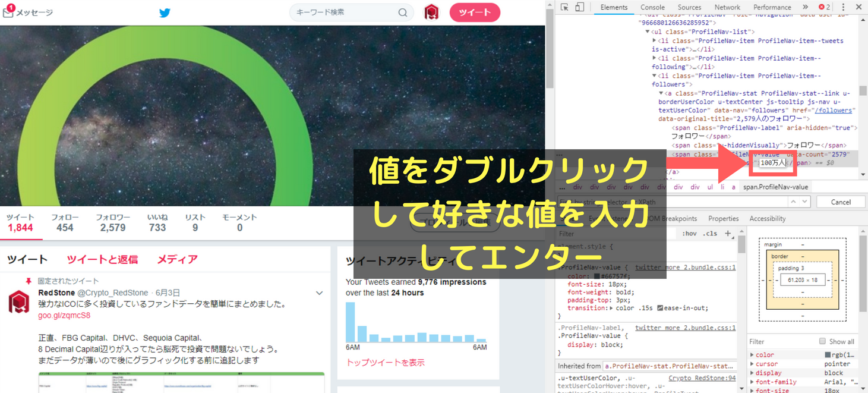Toggle the .cls class editor

click(709, 234)
